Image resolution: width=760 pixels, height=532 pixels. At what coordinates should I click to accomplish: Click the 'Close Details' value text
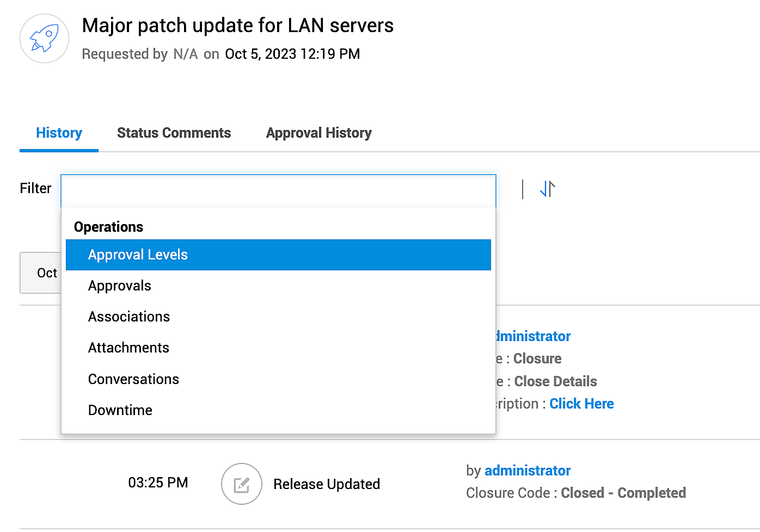[x=556, y=381]
